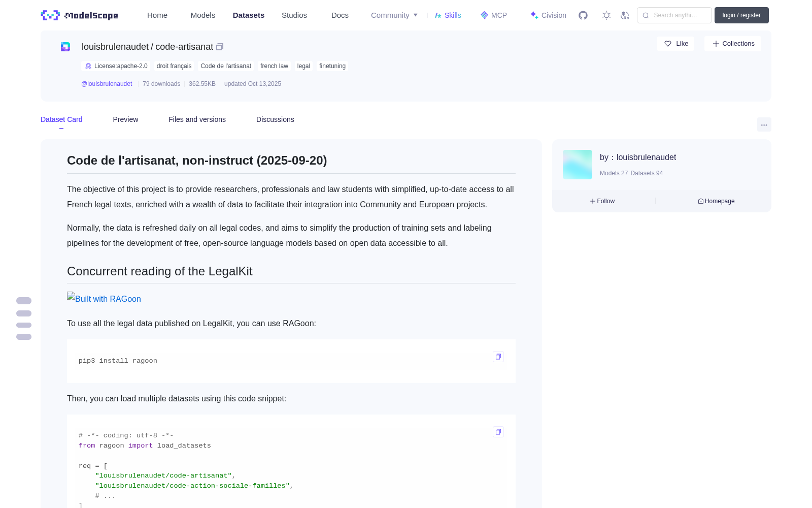
Task: Switch to the Preview tab
Action: click(125, 119)
